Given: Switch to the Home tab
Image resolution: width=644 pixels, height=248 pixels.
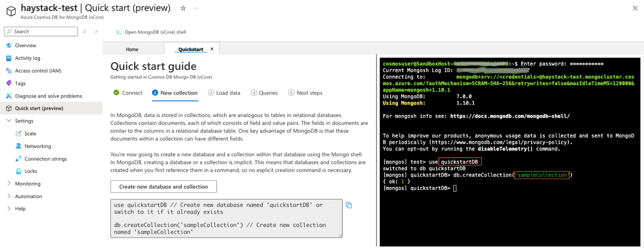Looking at the screenshot, I should pyautogui.click(x=132, y=49).
